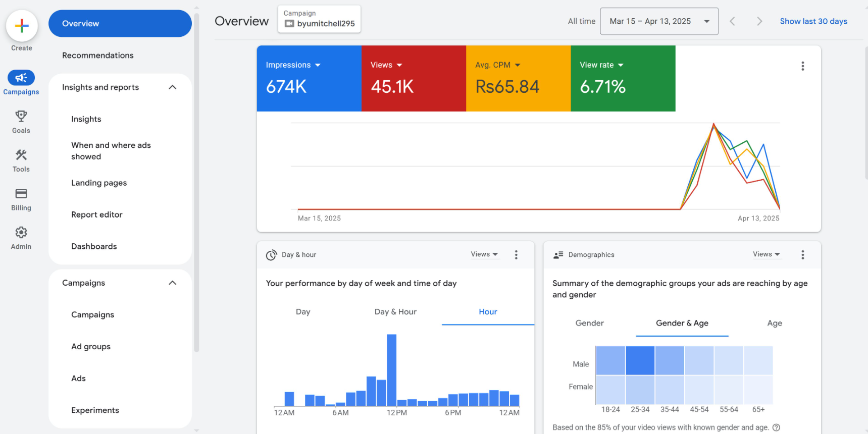Open Views dropdown in Demographics card
This screenshot has width=868, height=434.
[766, 254]
